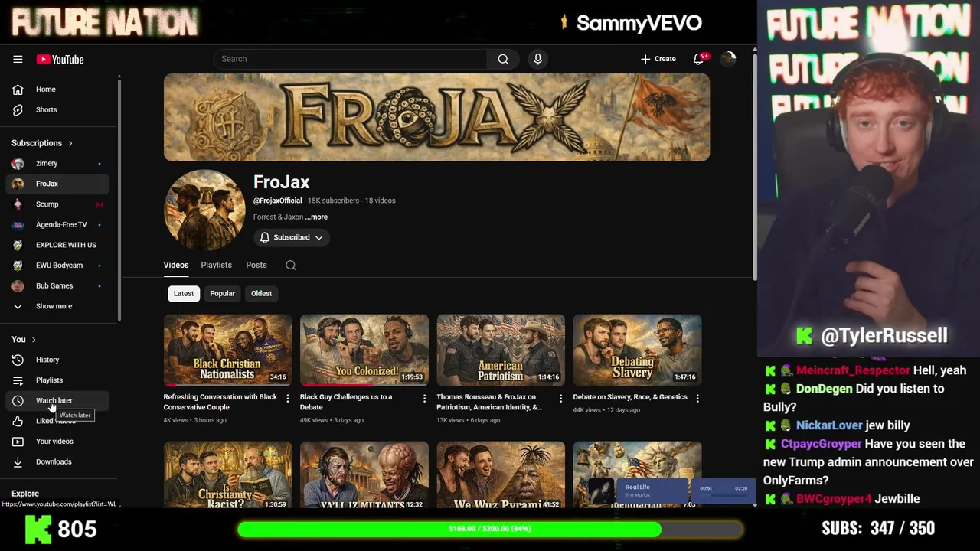
Task: Open the Subscribed notification dropdown
Action: [292, 237]
